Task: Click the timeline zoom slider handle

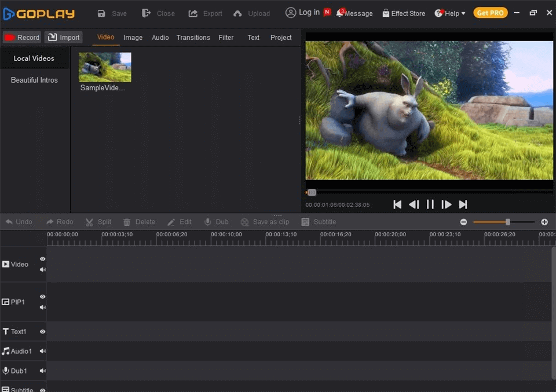Action: coord(508,222)
